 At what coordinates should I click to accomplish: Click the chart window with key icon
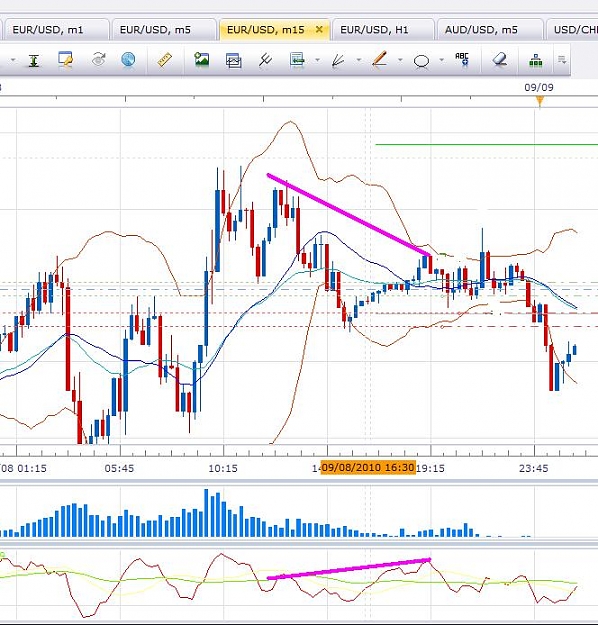tap(65, 60)
